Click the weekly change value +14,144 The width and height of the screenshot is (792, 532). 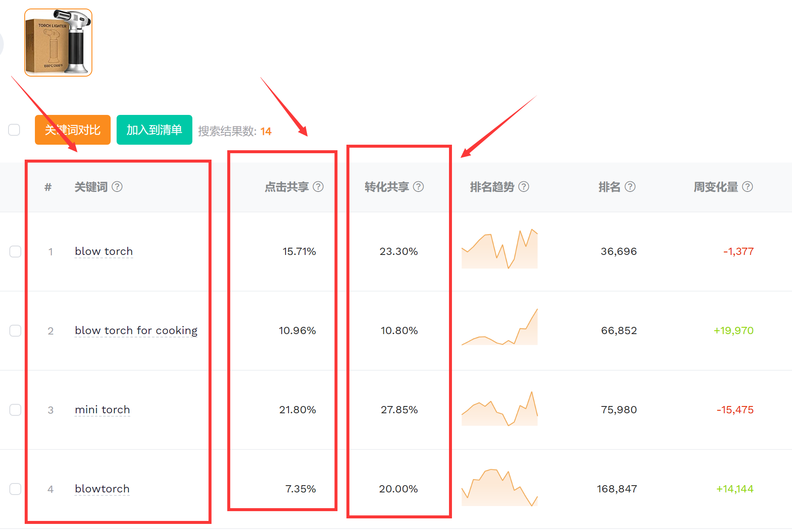[x=735, y=489]
